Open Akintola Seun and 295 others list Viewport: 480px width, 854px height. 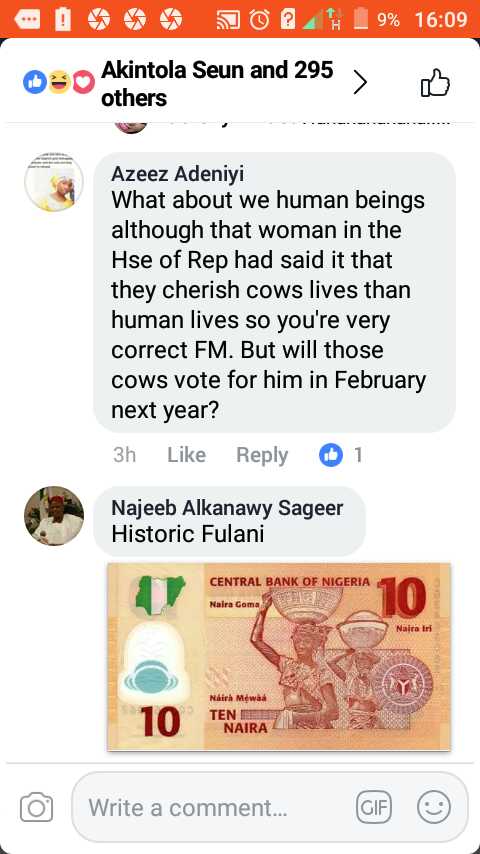[x=217, y=84]
